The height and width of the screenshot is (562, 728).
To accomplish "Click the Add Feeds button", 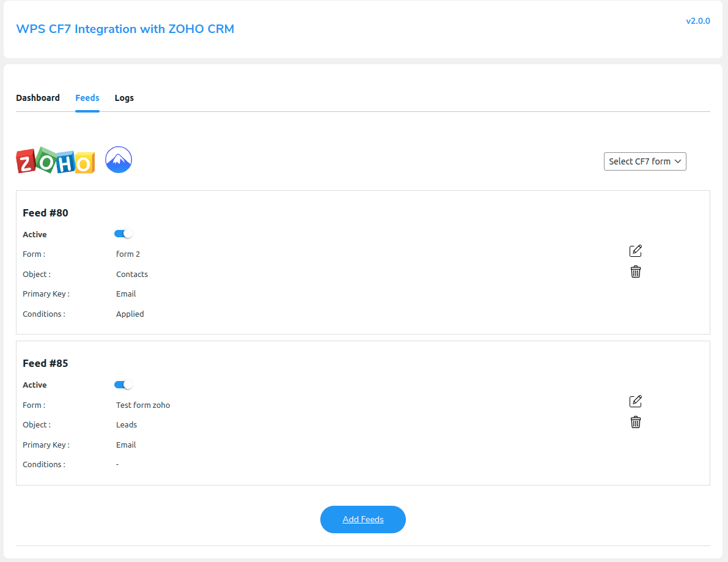I will pyautogui.click(x=362, y=519).
